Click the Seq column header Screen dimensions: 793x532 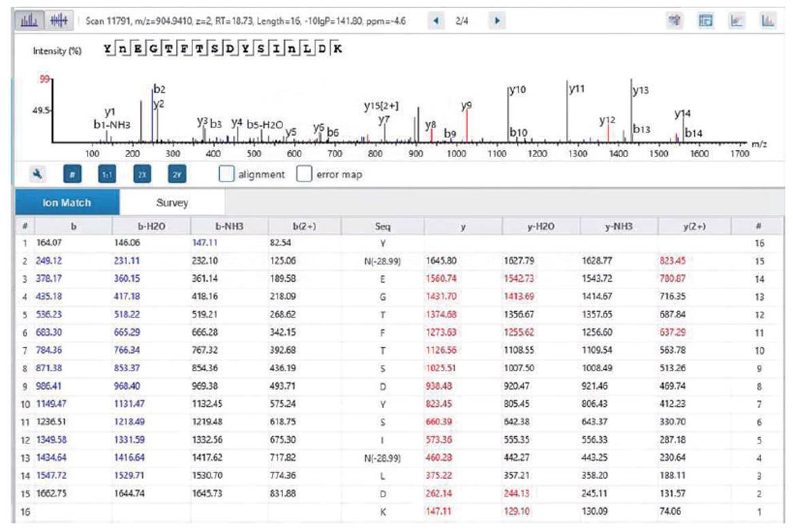(x=383, y=226)
